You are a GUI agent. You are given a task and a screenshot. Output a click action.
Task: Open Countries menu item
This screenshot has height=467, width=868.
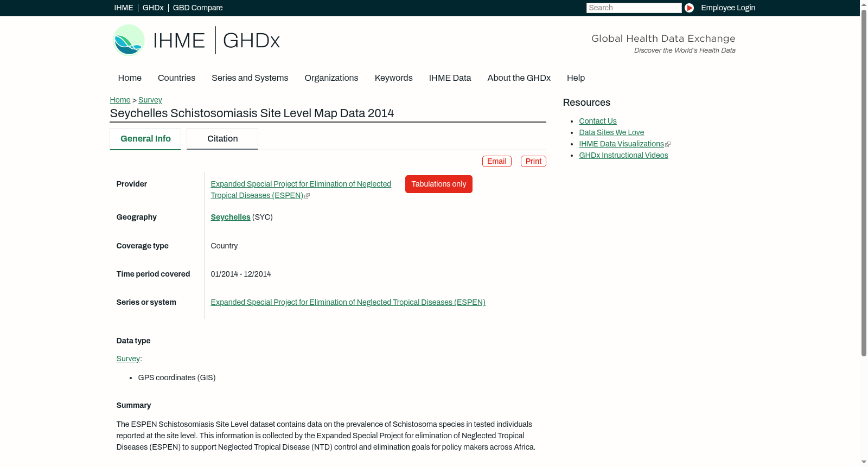click(176, 78)
